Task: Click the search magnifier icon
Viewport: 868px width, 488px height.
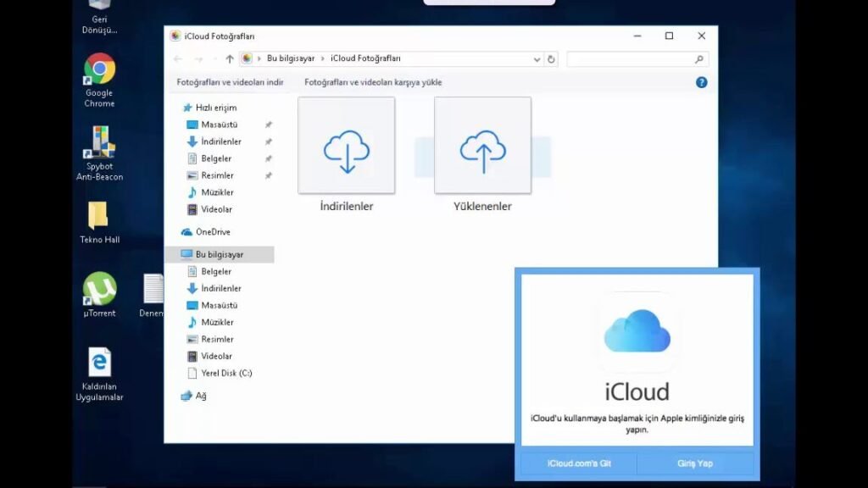Action: pyautogui.click(x=699, y=58)
